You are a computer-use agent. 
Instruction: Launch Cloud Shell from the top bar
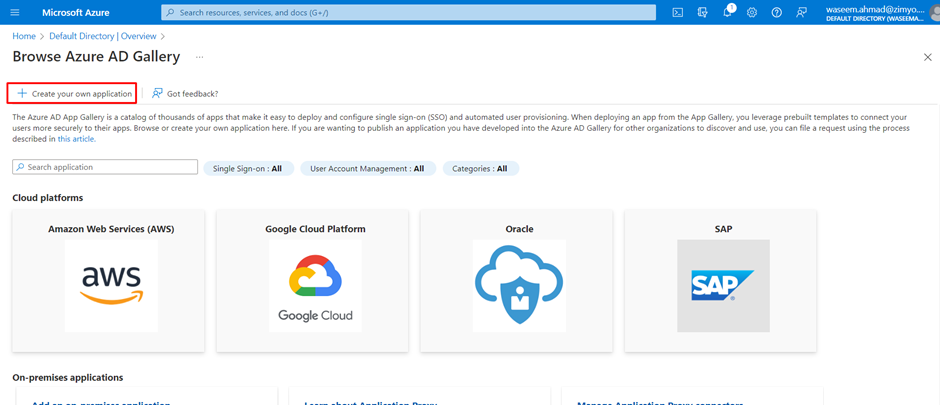point(677,13)
